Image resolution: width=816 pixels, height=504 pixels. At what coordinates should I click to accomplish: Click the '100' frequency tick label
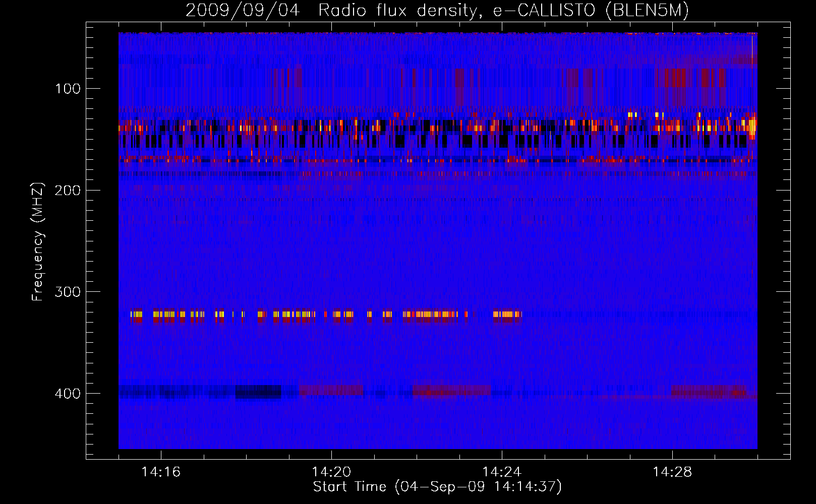tap(68, 89)
